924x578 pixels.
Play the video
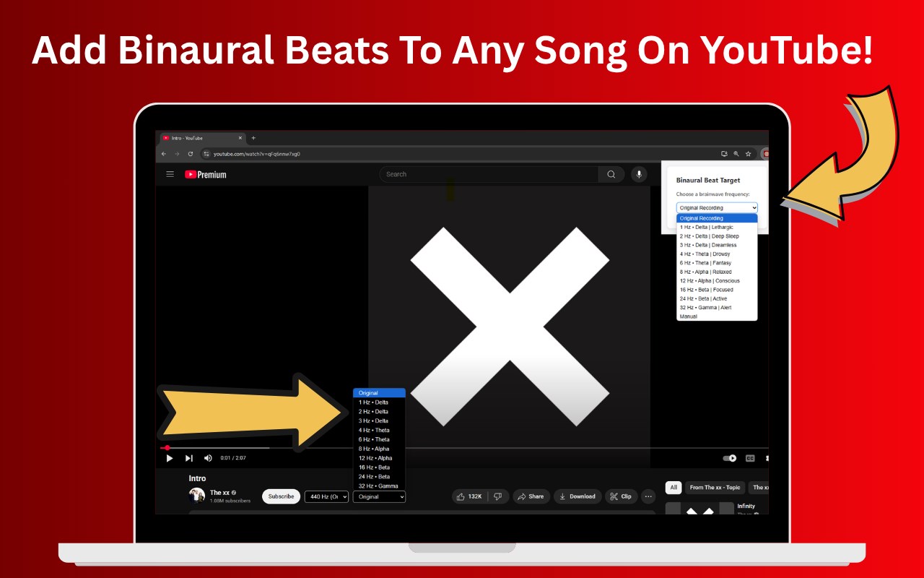170,458
